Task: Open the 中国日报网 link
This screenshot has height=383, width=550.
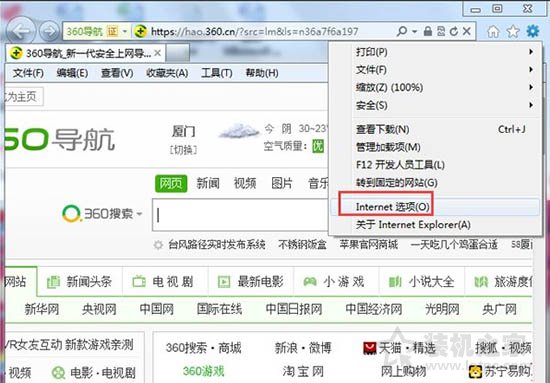Action: pyautogui.click(x=294, y=309)
